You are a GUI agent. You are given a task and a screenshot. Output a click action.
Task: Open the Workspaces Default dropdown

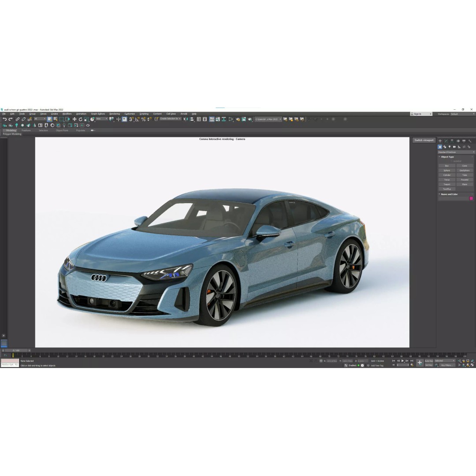pos(462,114)
